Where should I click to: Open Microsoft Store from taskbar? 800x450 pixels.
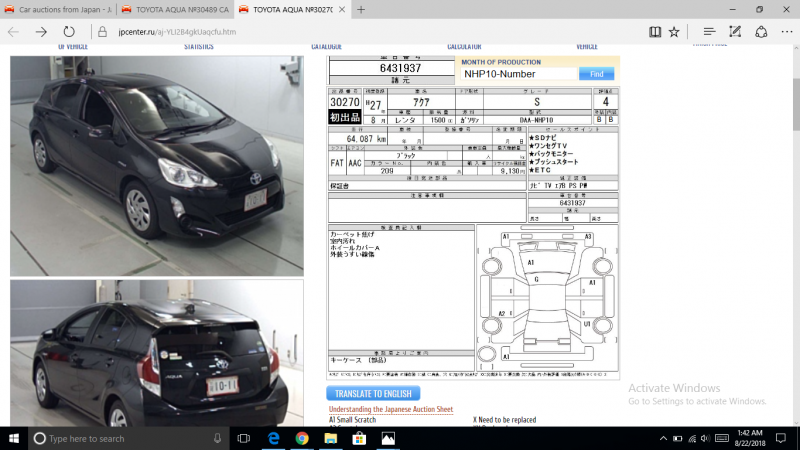(359, 438)
